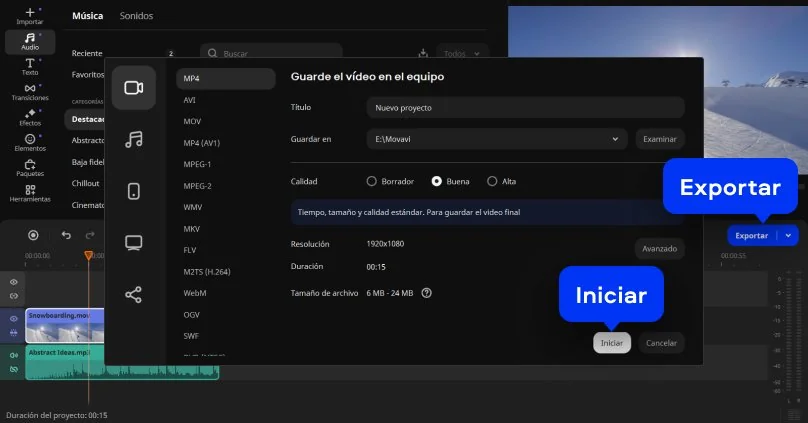The width and height of the screenshot is (808, 423).
Task: Click the file size help icon
Action: pyautogui.click(x=427, y=293)
